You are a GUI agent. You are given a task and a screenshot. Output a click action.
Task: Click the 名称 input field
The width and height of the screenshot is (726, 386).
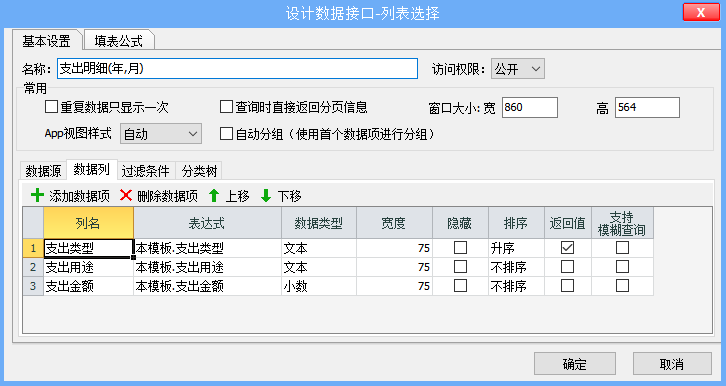(x=238, y=68)
